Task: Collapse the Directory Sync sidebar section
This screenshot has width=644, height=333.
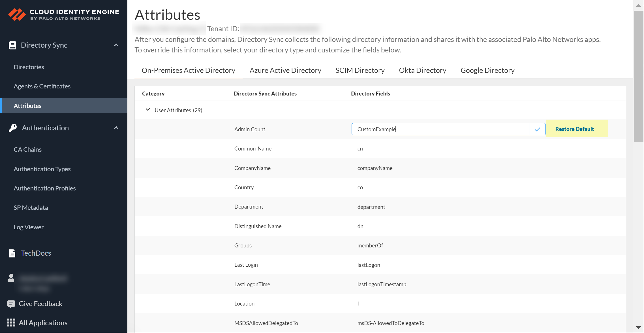Action: pos(116,45)
